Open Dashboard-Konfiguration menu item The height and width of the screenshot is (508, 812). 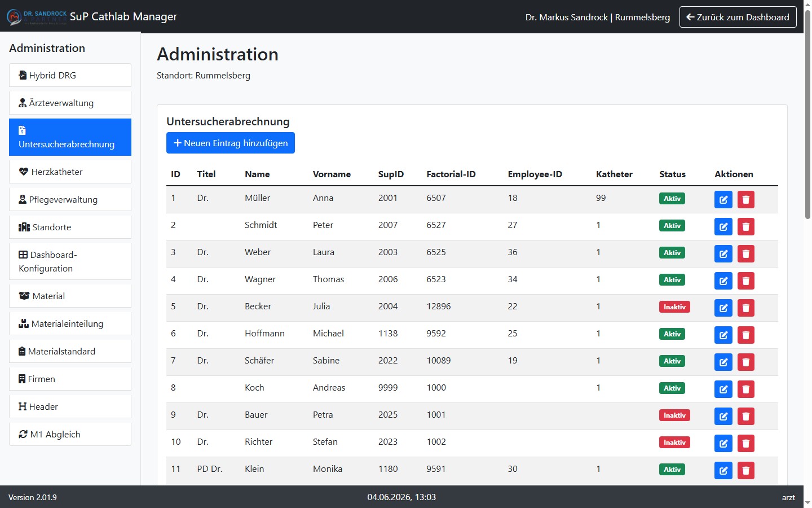tap(70, 261)
